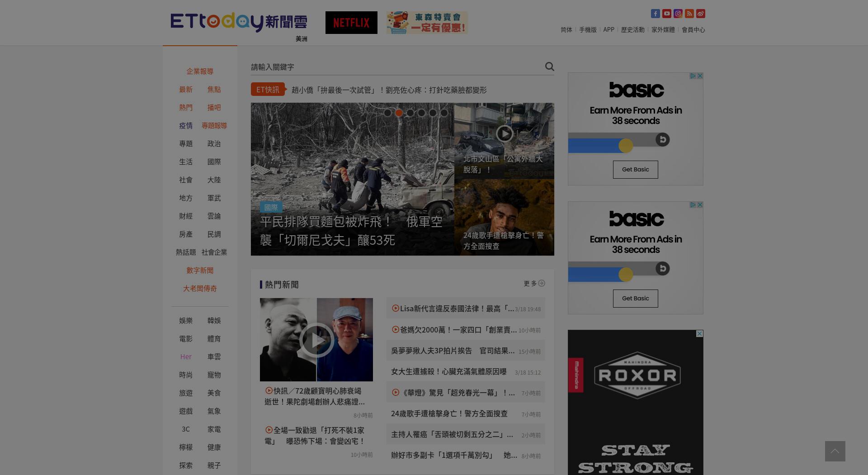Select the second carousel dot
Screen dimensions: 868x475
point(399,113)
